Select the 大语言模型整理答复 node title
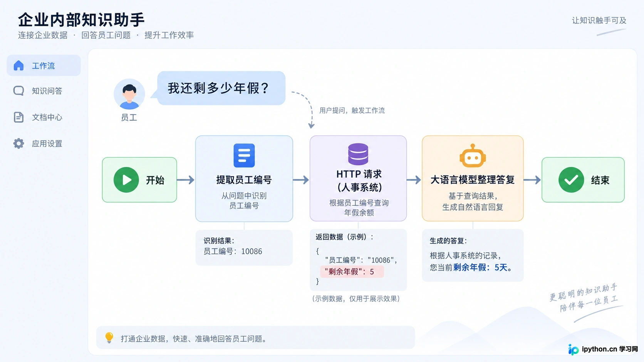This screenshot has height=362, width=644. [x=473, y=180]
